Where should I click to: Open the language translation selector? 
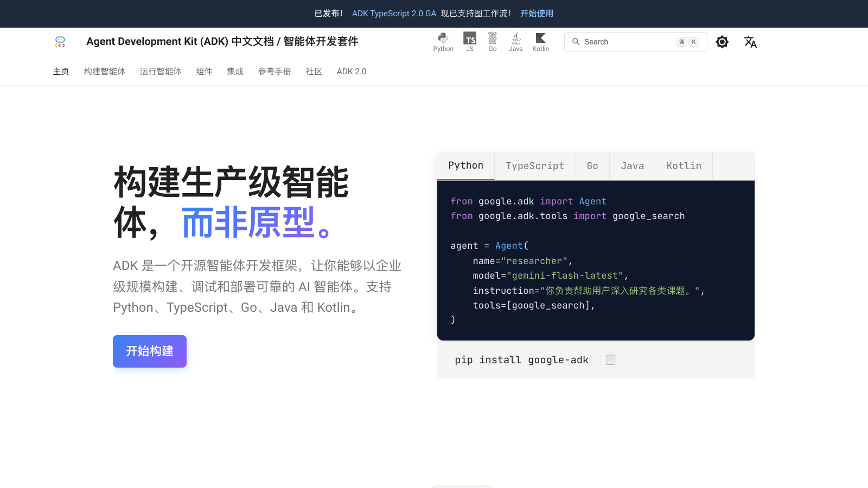[x=750, y=42]
